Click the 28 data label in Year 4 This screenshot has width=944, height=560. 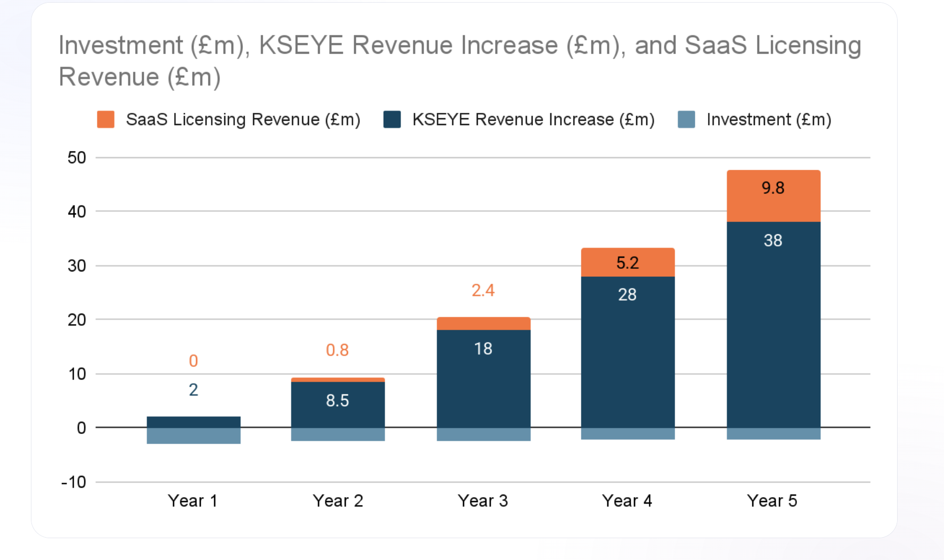coord(628,295)
